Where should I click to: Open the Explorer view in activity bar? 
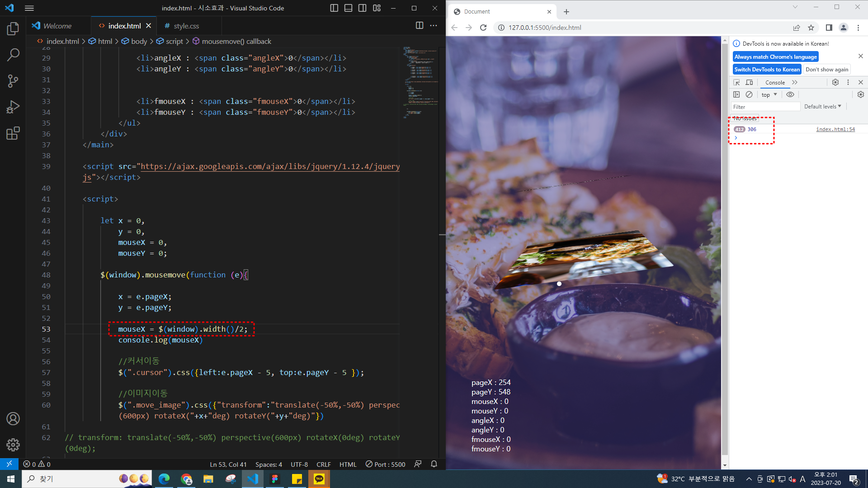click(x=13, y=29)
